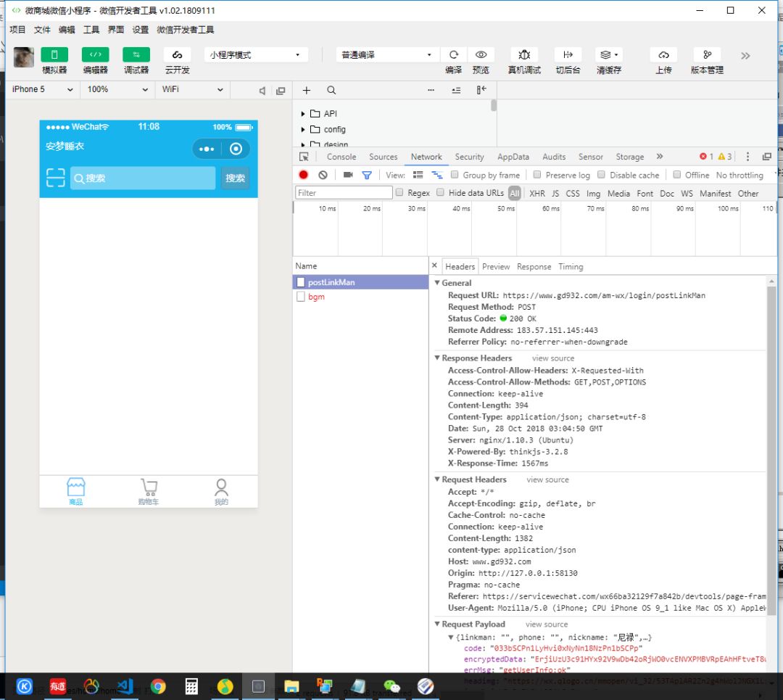Search files using the magnifier icon

(x=331, y=90)
